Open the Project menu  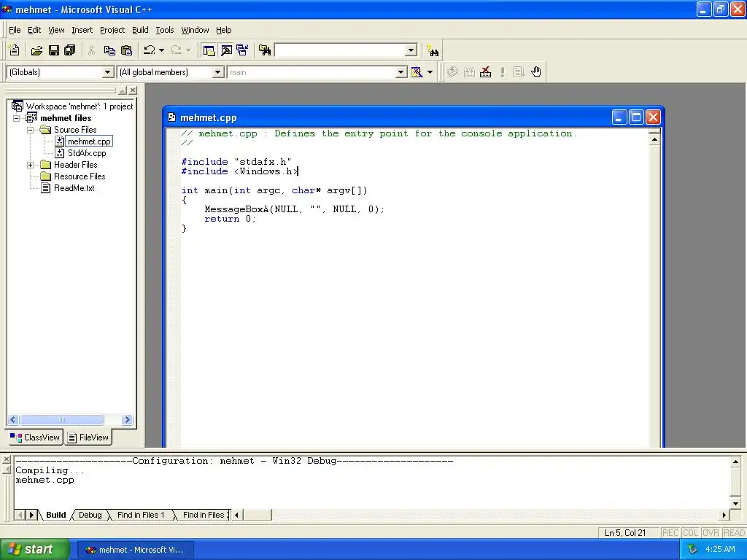(x=112, y=30)
